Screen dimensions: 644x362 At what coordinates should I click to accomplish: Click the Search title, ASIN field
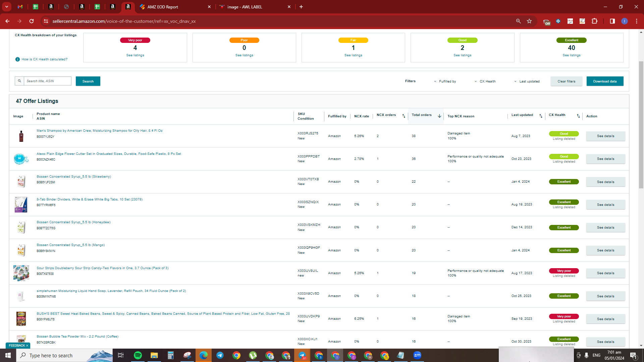pos(47,81)
